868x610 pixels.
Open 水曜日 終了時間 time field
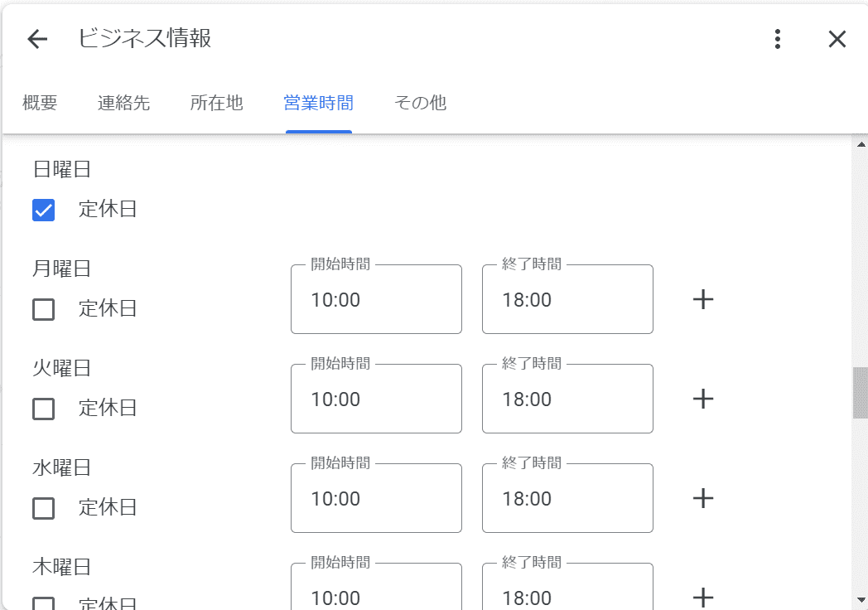567,498
